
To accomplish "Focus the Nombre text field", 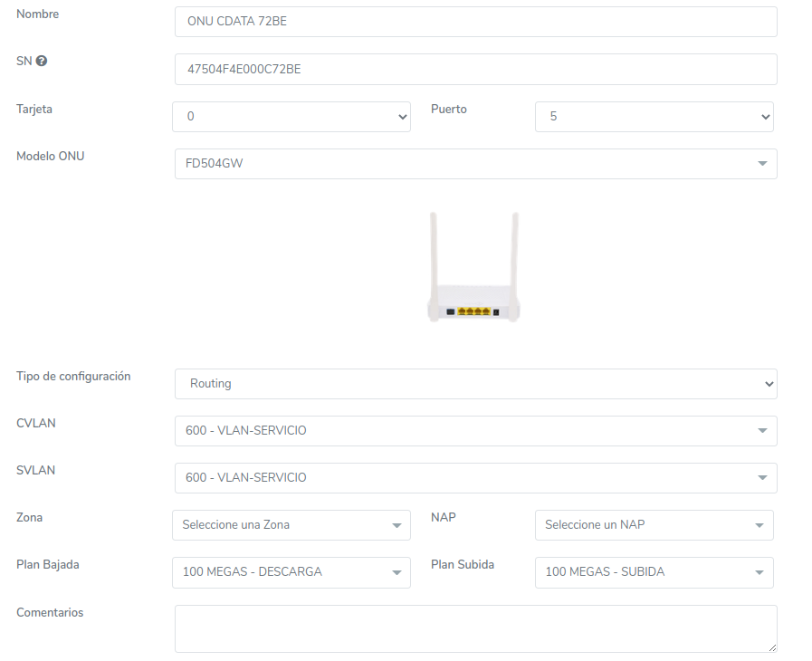I will (475, 22).
